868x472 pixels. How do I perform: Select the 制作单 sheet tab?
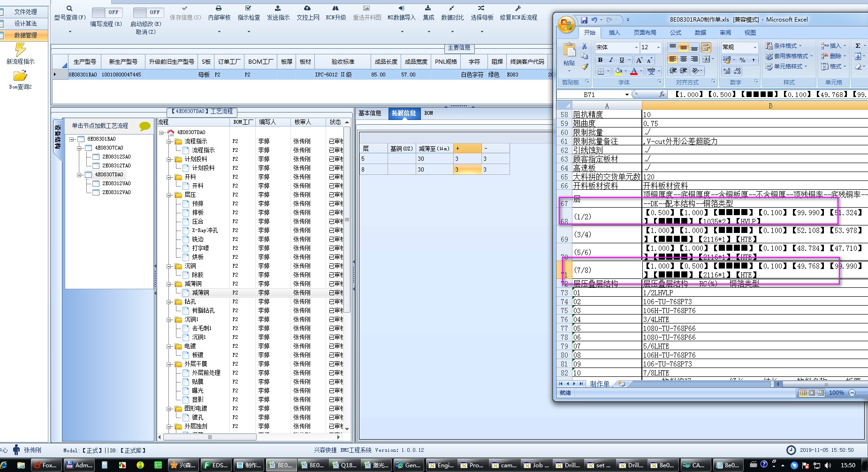click(600, 384)
